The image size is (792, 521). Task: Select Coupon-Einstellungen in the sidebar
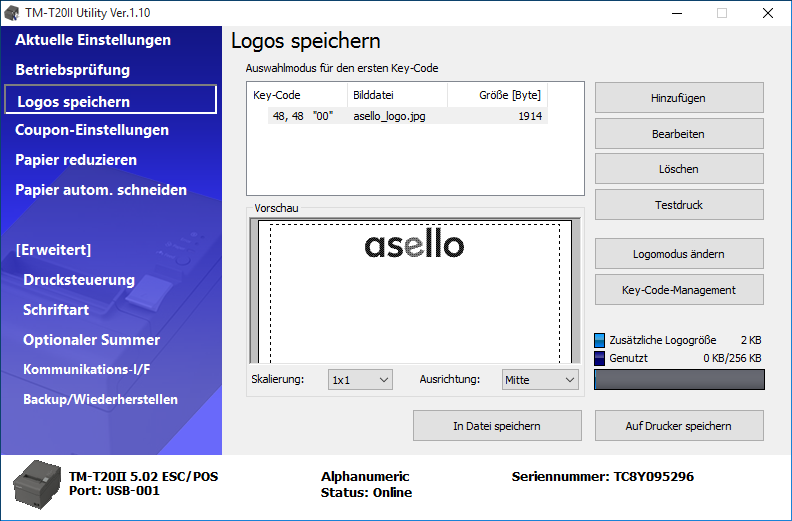[x=92, y=130]
